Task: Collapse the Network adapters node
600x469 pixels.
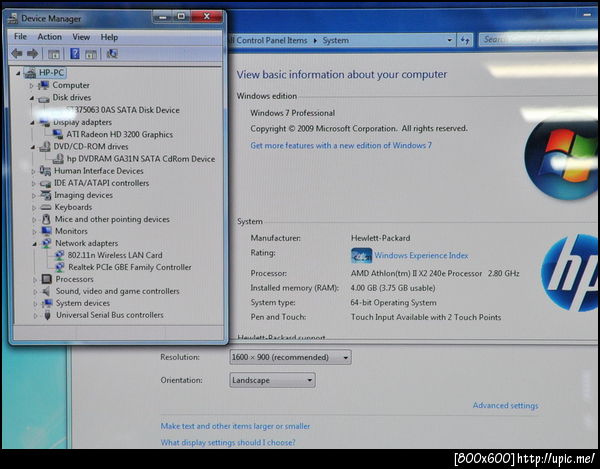Action: click(34, 244)
